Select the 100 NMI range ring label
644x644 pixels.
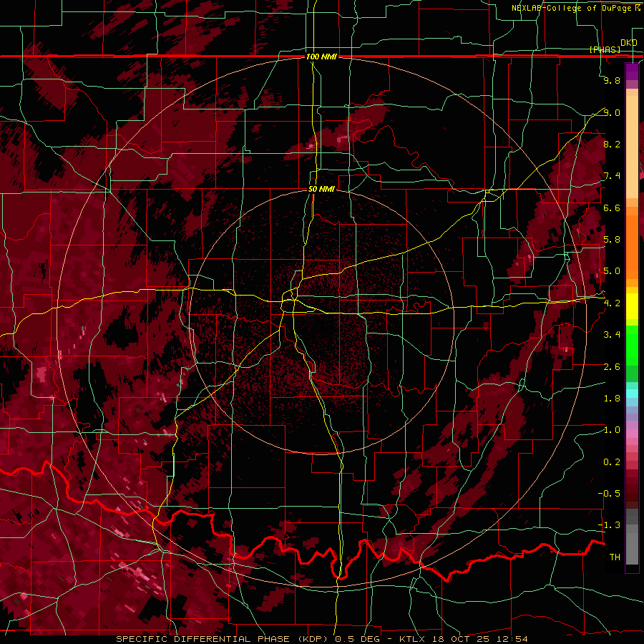coord(321,57)
